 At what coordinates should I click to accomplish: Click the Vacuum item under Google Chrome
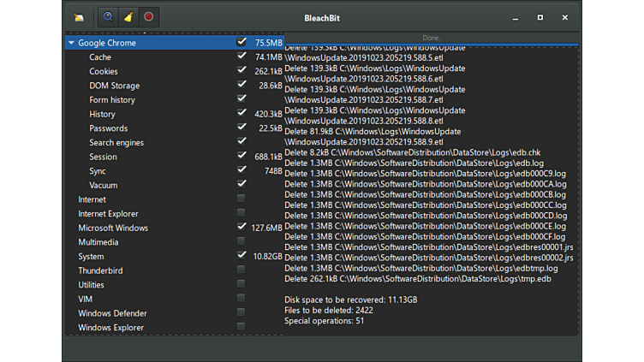(103, 185)
